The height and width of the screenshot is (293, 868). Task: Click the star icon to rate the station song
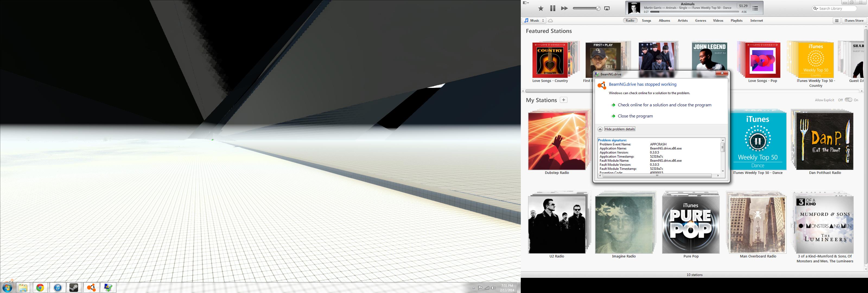pos(541,8)
